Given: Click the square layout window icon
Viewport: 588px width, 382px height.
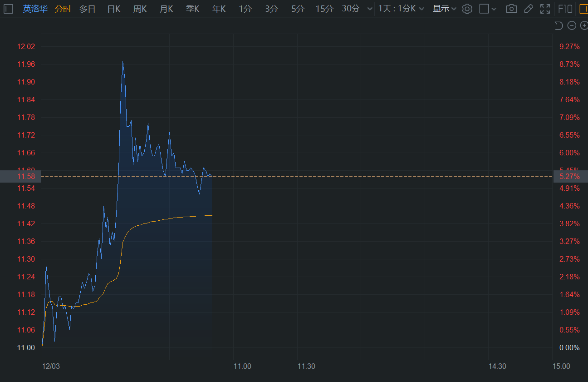Looking at the screenshot, I should pyautogui.click(x=484, y=9).
